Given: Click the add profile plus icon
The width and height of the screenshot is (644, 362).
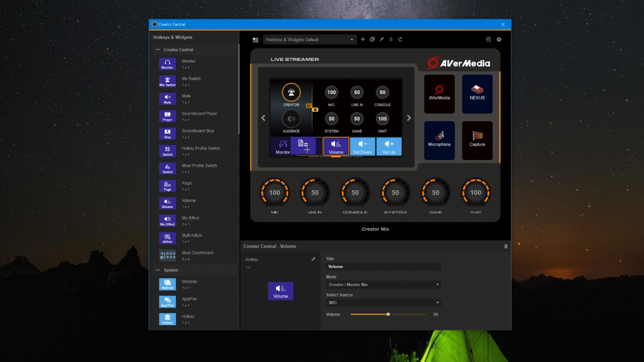Looking at the screenshot, I should (363, 40).
